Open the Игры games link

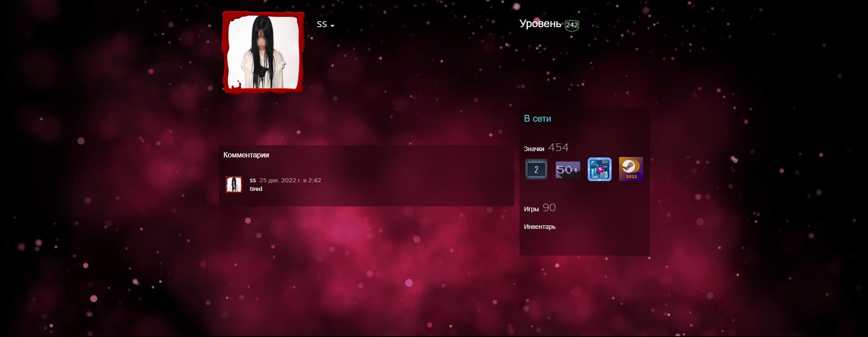tap(531, 209)
